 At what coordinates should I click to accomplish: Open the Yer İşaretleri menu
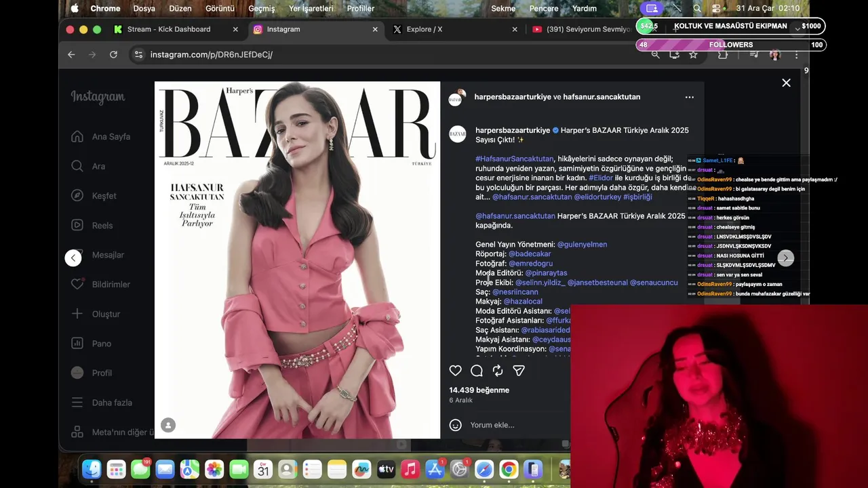pyautogui.click(x=311, y=8)
